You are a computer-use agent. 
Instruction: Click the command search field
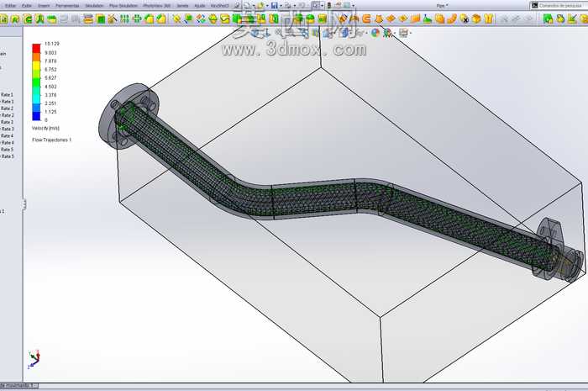[x=560, y=6]
